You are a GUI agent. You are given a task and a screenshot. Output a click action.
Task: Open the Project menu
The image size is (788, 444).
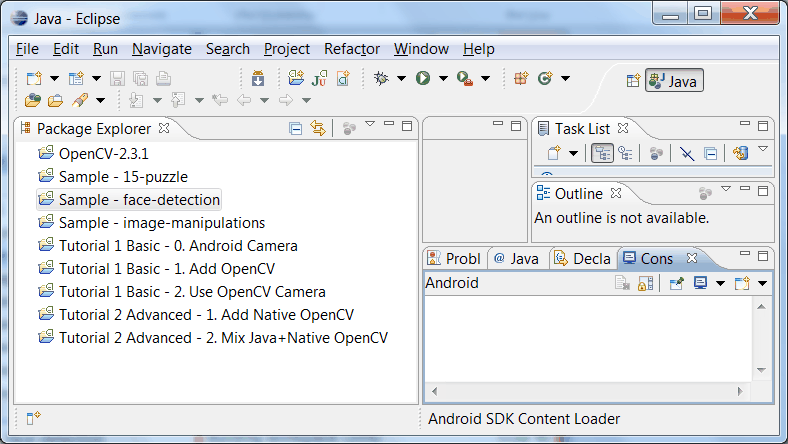pyautogui.click(x=287, y=49)
